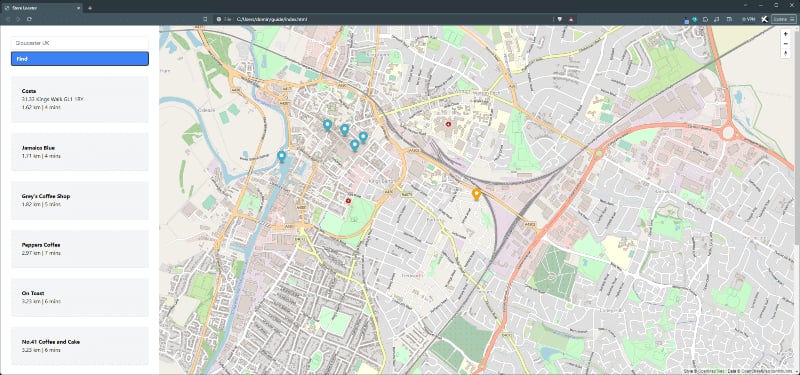
Task: Select the Grey's Coffee Shop card
Action: coord(80,200)
